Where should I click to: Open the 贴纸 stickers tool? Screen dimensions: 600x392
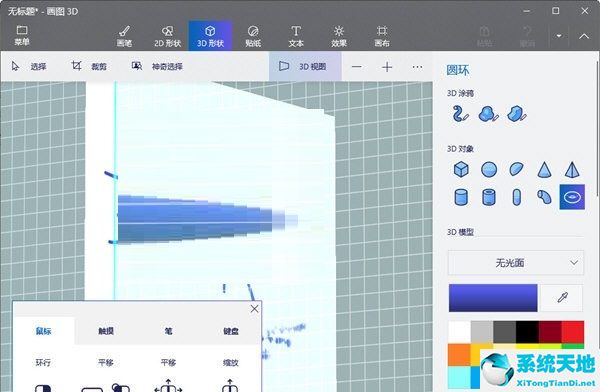tap(253, 36)
